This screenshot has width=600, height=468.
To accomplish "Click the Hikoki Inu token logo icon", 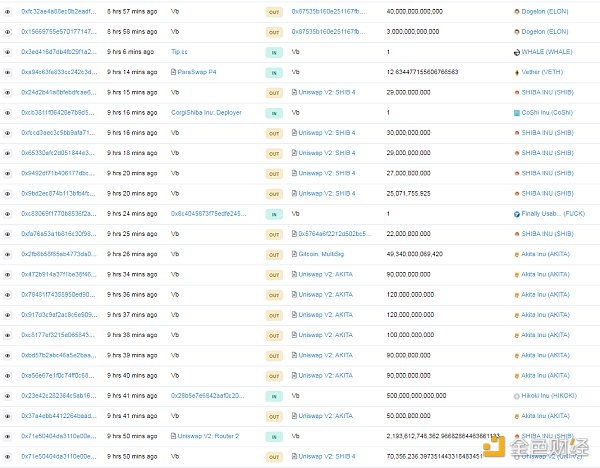I will click(517, 396).
